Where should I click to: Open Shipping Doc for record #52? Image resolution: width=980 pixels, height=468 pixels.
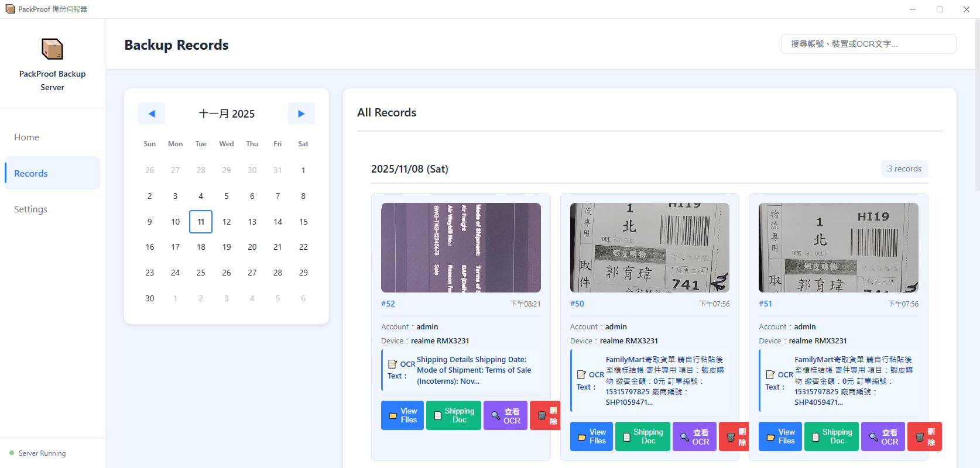tap(454, 415)
